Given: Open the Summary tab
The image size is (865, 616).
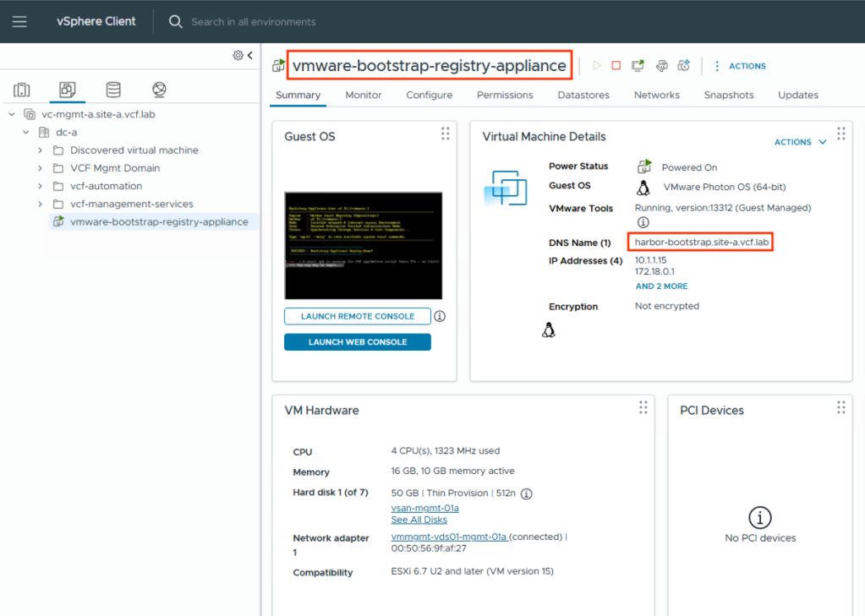Looking at the screenshot, I should coord(298,95).
